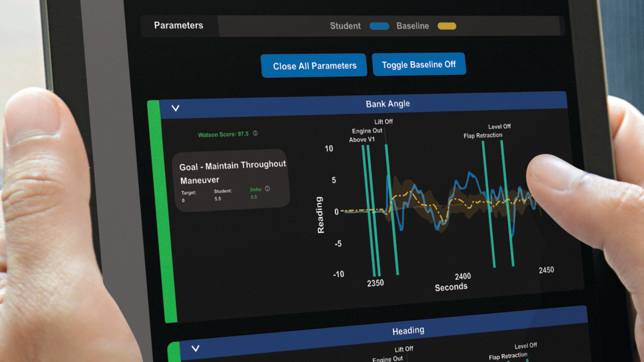Click the Parameters menu label
Viewport: 644px width, 362px height.
point(179,25)
